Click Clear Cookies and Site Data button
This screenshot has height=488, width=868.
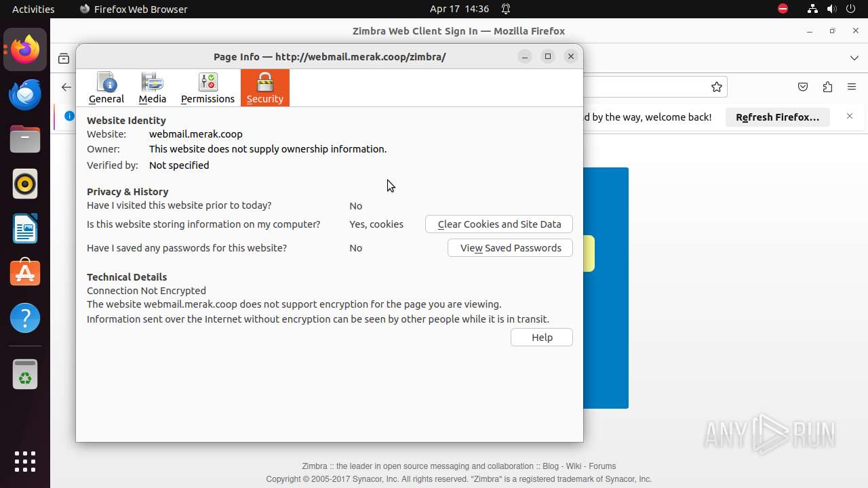point(499,224)
